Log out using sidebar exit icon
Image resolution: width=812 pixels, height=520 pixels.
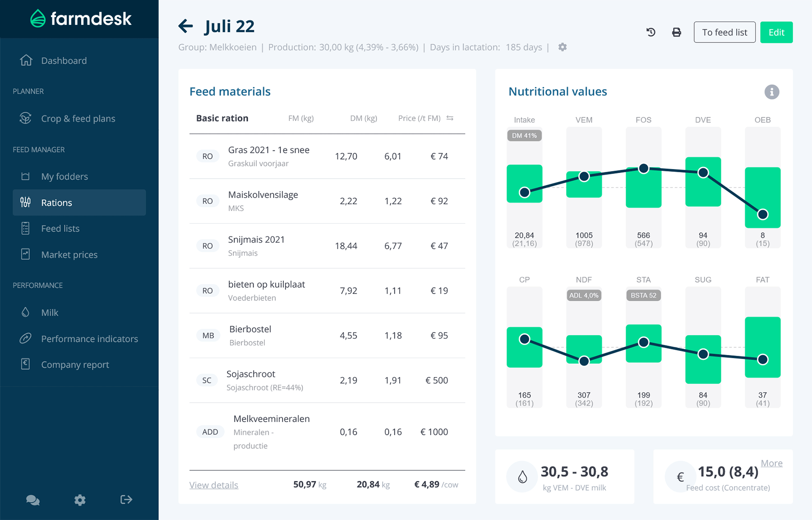[x=126, y=500]
